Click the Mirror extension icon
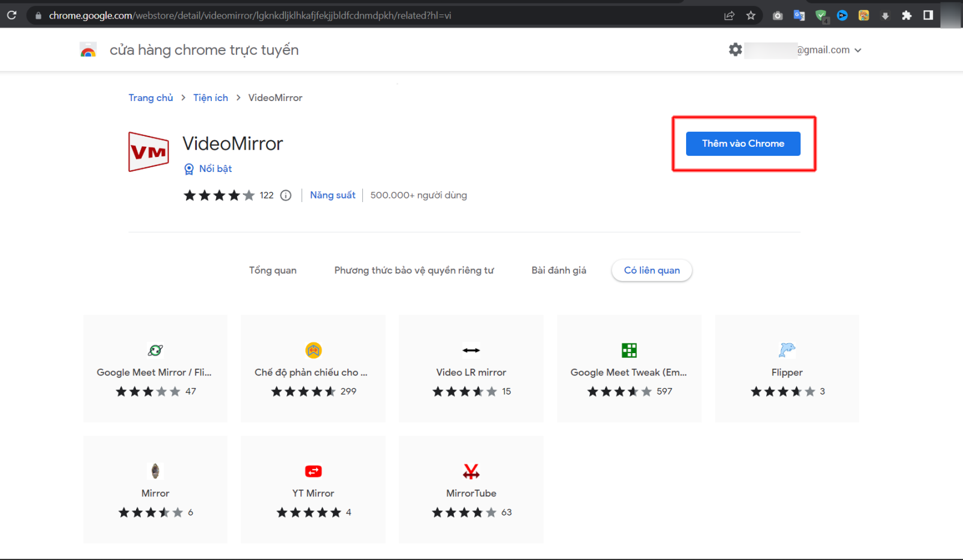Image resolution: width=963 pixels, height=560 pixels. point(155,471)
